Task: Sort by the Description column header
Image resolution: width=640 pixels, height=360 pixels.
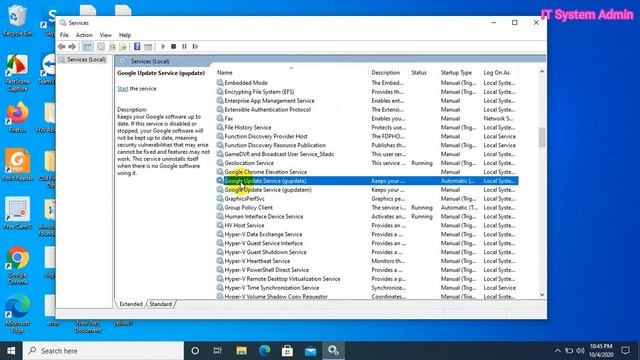Action: point(385,73)
